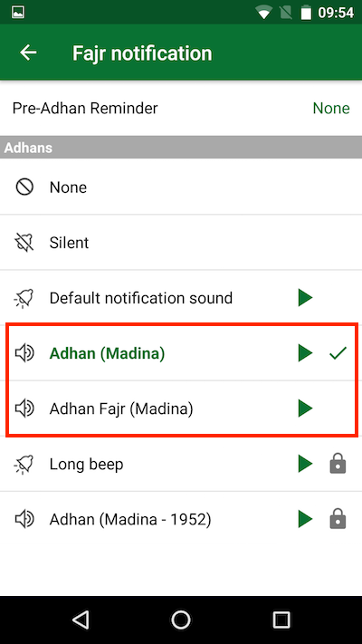Tap the Android Home navigation button

181,620
